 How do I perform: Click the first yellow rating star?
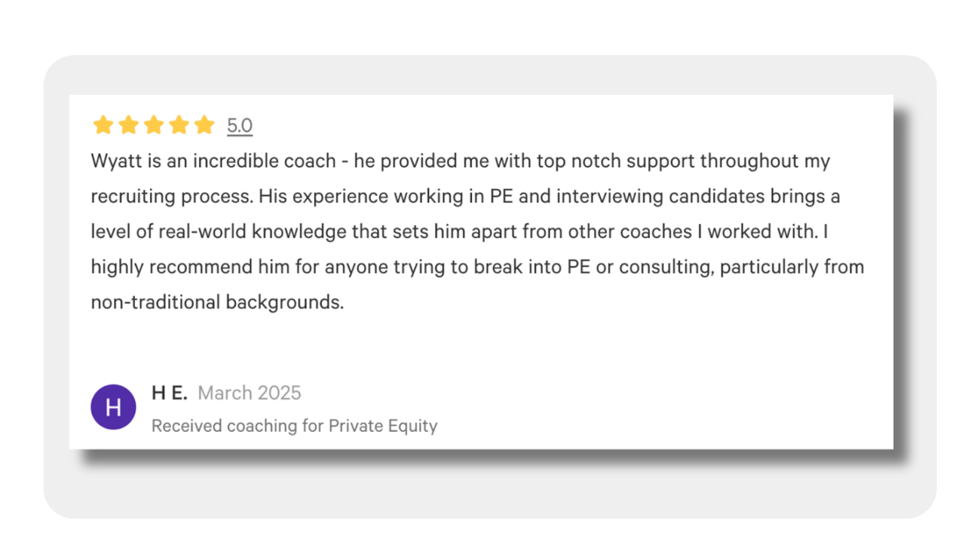[x=103, y=125]
